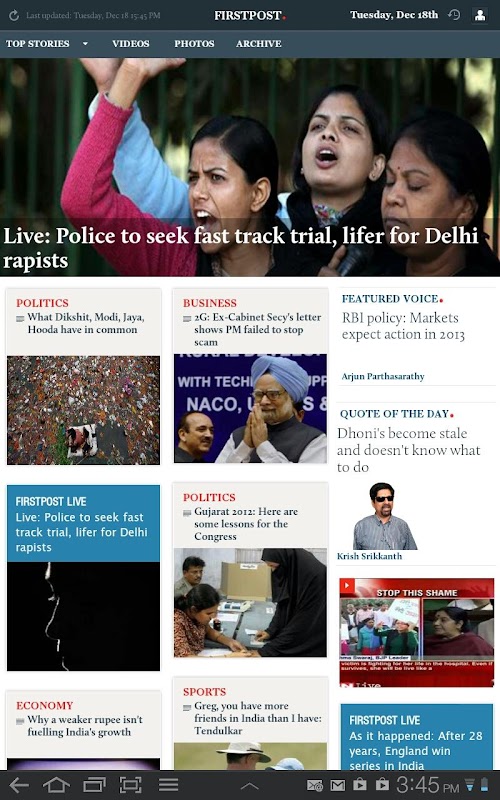The width and height of the screenshot is (500, 800).
Task: Play the Stop This Shame video
Action: click(x=417, y=632)
